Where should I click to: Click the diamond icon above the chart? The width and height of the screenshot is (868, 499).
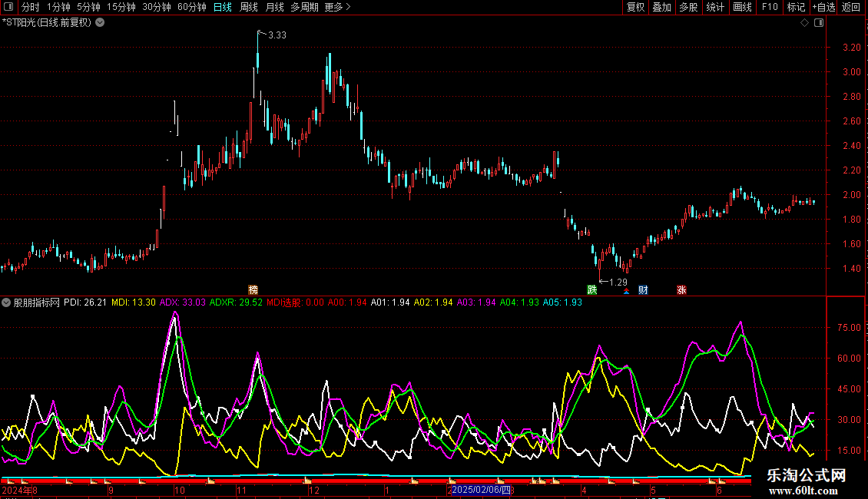coord(805,23)
